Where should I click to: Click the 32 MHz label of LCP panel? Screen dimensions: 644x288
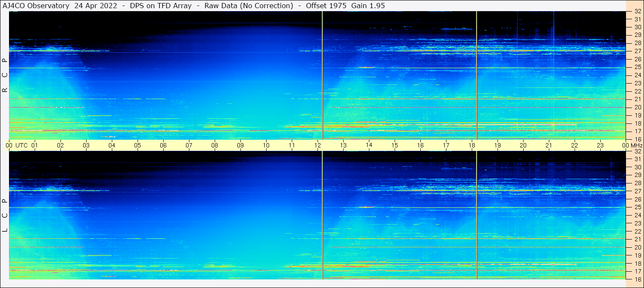(638, 151)
